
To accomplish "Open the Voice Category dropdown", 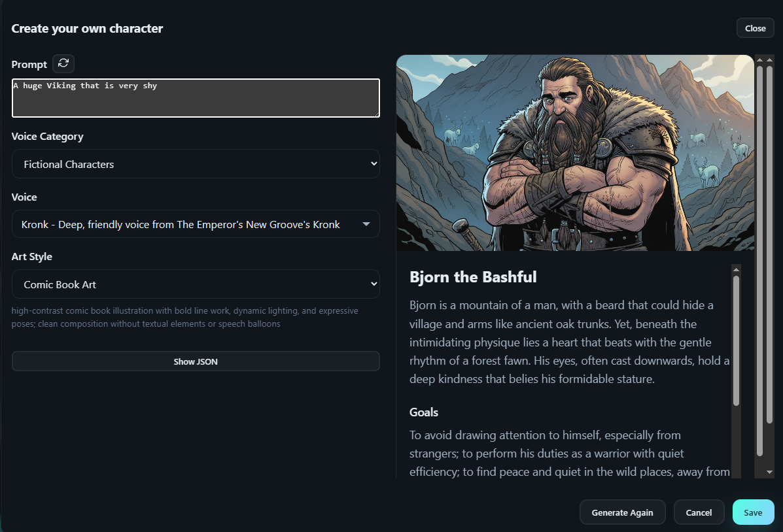I will (196, 164).
